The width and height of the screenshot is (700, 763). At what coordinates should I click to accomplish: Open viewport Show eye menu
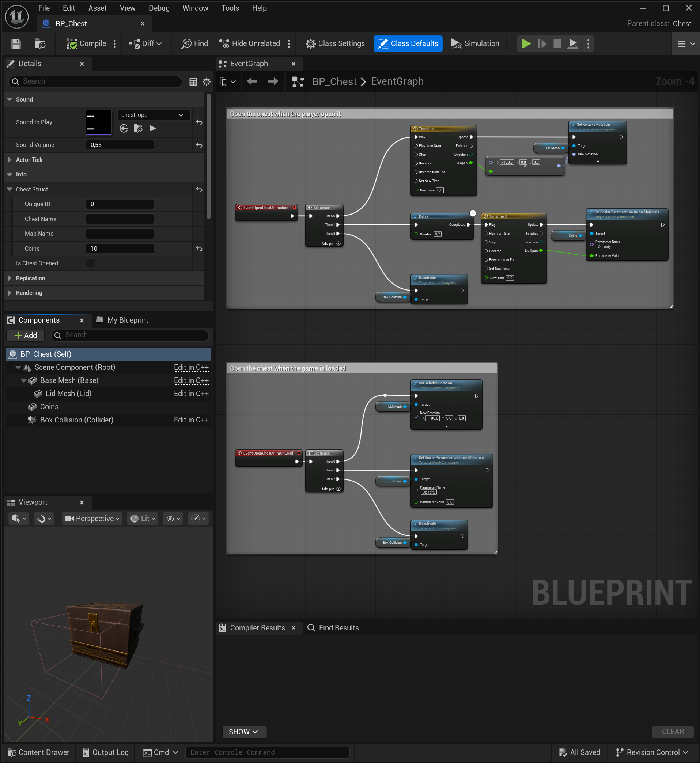(173, 519)
